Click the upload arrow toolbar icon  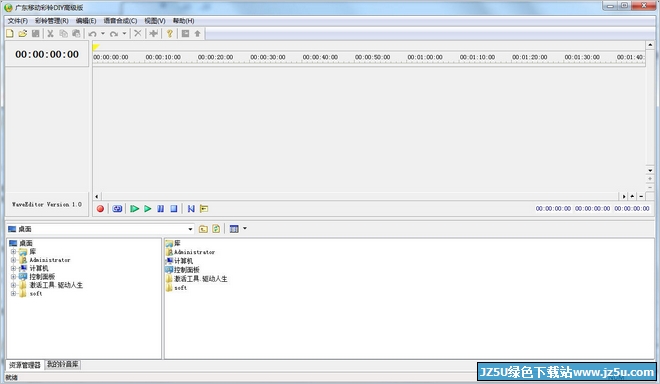point(197,34)
